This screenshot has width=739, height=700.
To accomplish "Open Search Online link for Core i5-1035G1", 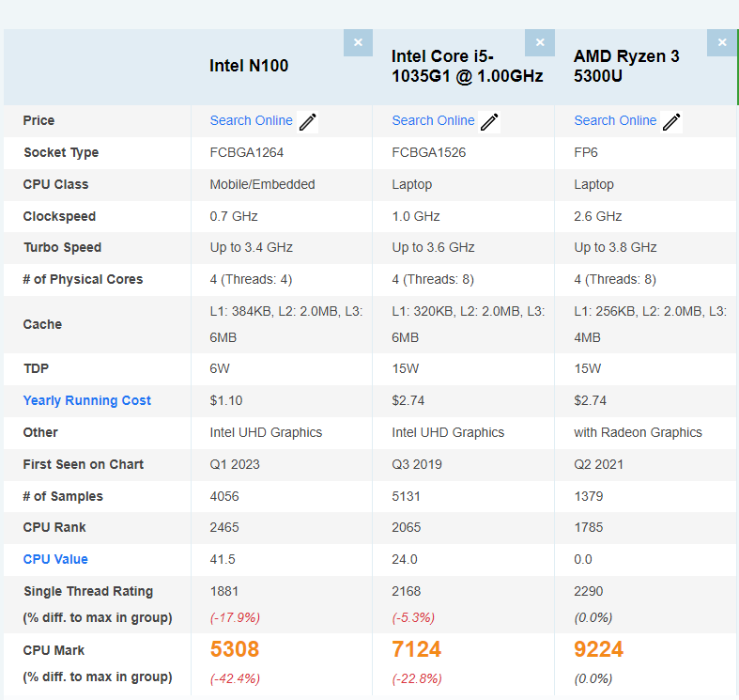I will [433, 121].
